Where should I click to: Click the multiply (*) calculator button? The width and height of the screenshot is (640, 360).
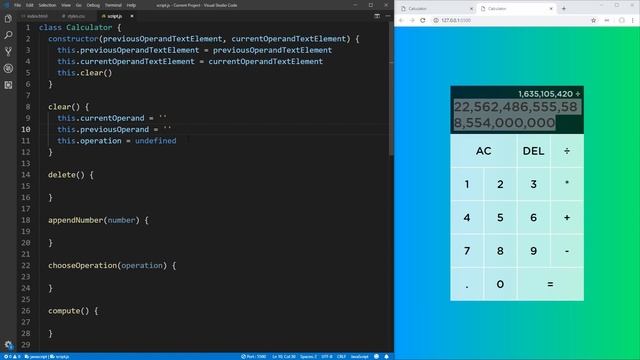tap(567, 184)
